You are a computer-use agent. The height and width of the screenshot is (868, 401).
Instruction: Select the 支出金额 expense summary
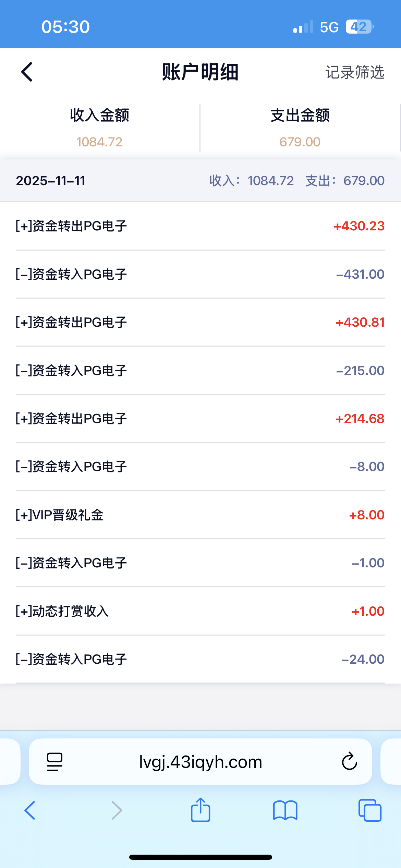[x=300, y=128]
